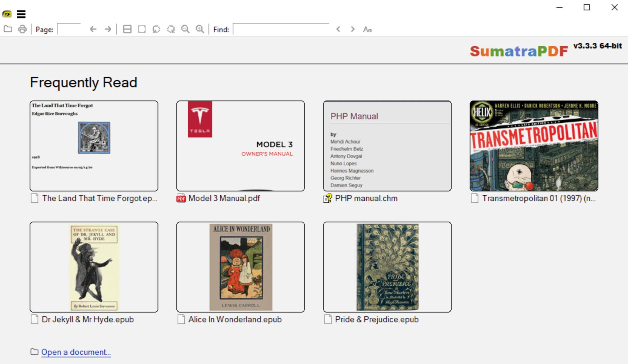The image size is (628, 364).
Task: Find the previous match arrow
Action: coord(338,29)
